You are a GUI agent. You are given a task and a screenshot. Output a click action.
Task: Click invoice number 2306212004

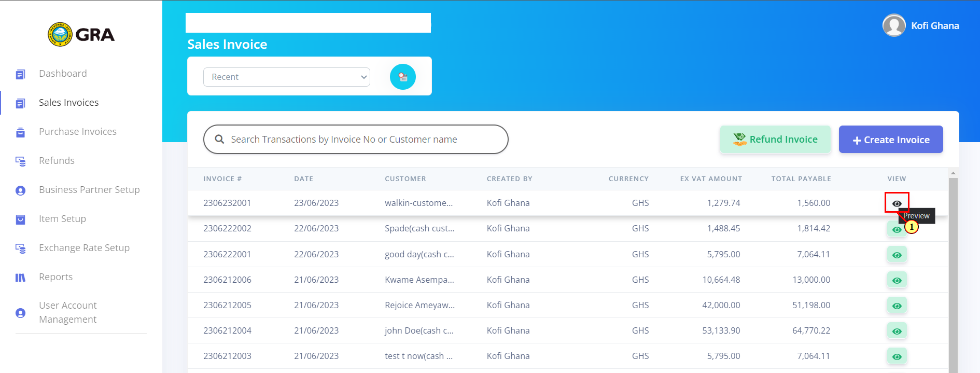(227, 330)
